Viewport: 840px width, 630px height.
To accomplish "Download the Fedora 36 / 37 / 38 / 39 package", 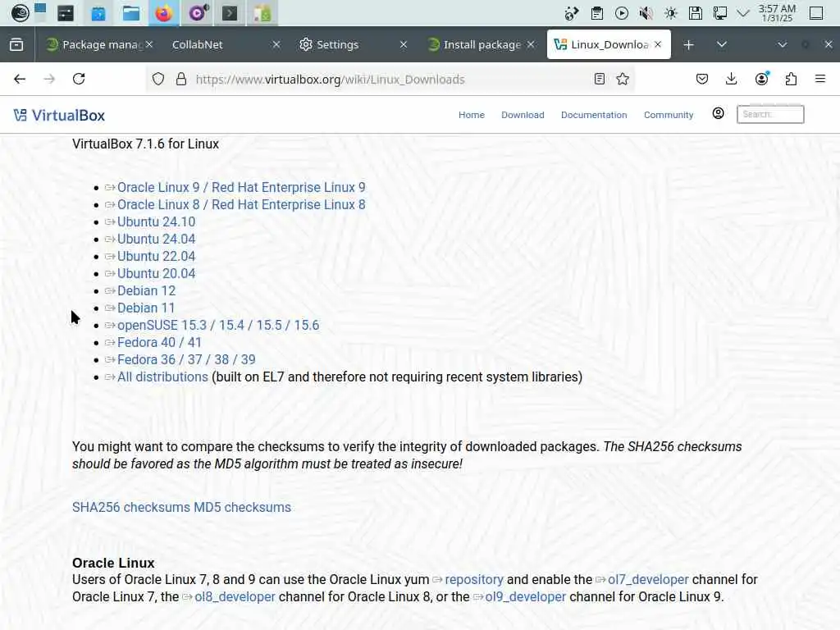I will (x=186, y=359).
